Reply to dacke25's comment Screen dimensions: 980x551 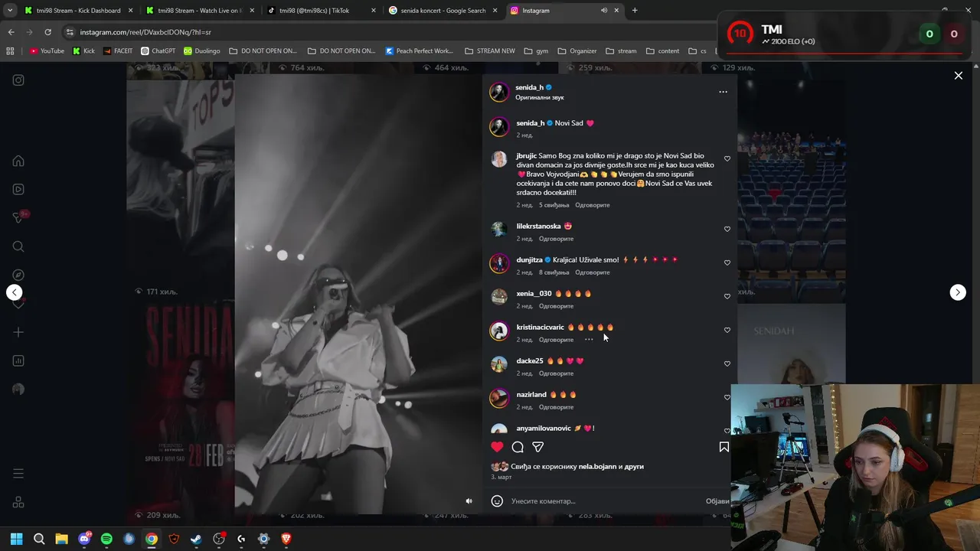point(556,373)
